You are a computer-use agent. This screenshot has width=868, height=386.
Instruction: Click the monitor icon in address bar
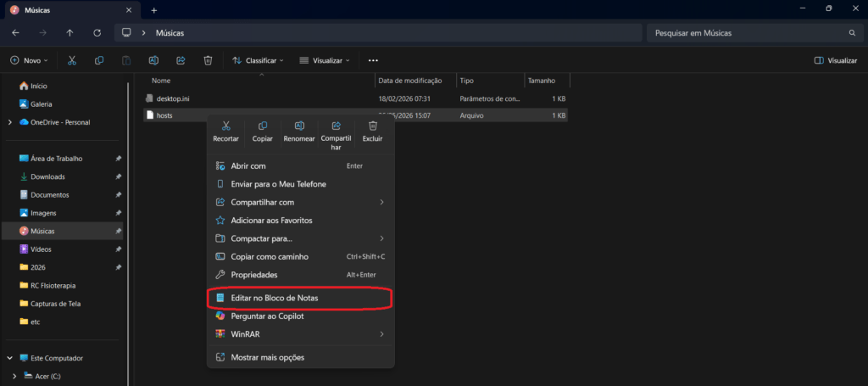(126, 33)
